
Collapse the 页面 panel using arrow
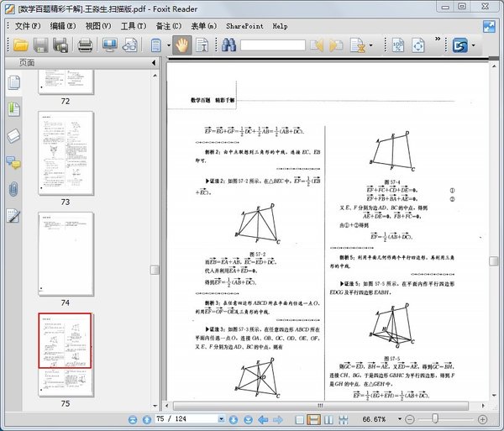[x=155, y=63]
